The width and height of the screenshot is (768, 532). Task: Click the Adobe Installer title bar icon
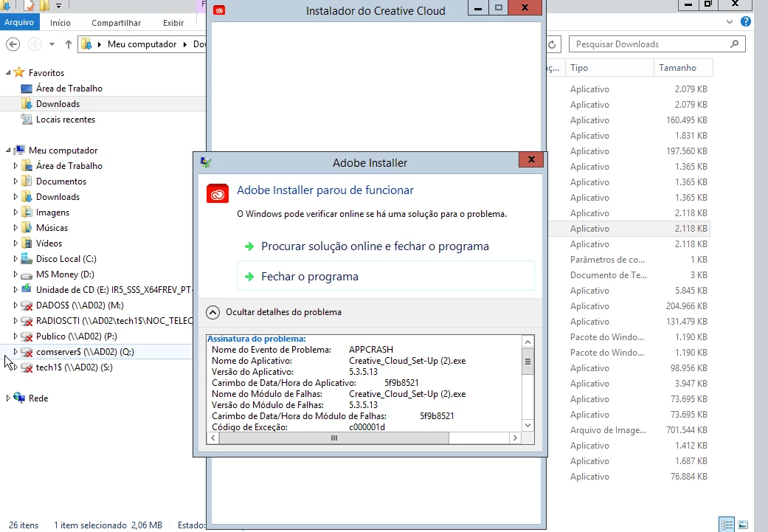click(206, 162)
